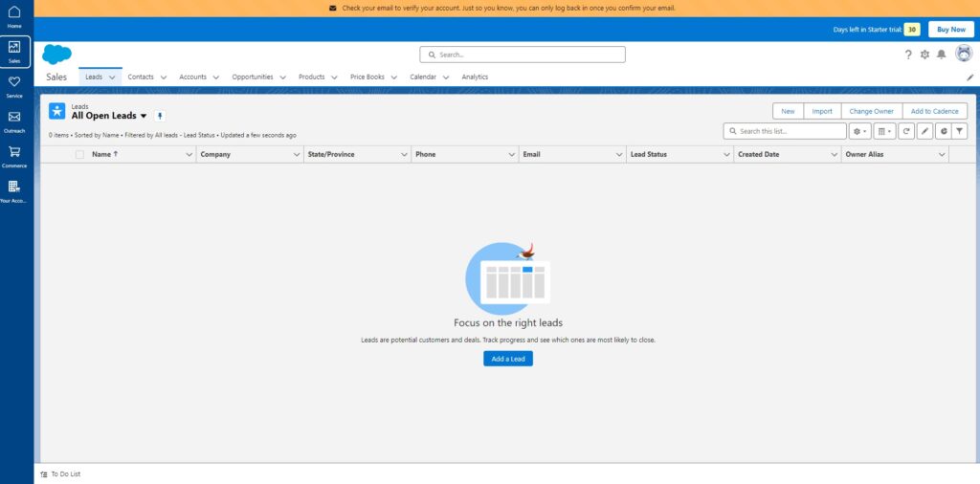Focus the Search this list field
The image size is (980, 484).
(x=785, y=131)
